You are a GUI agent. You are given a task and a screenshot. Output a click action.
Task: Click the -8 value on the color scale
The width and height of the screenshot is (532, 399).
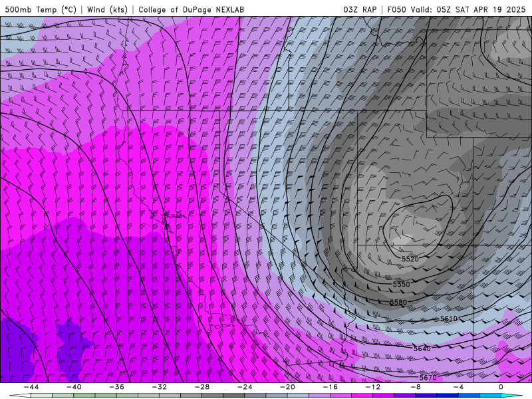pos(416,387)
